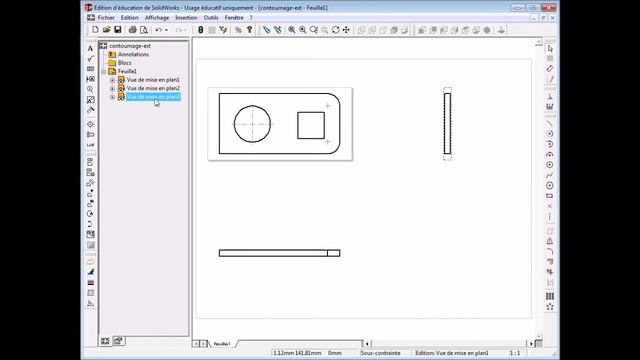The width and height of the screenshot is (640, 360).
Task: Select the Blocs folder in the tree
Action: 124,63
